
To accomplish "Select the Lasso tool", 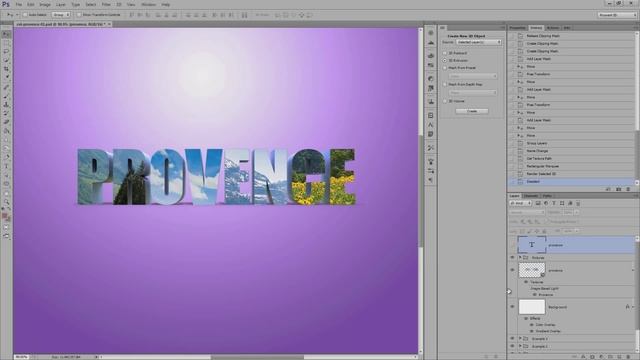I will pyautogui.click(x=6, y=51).
